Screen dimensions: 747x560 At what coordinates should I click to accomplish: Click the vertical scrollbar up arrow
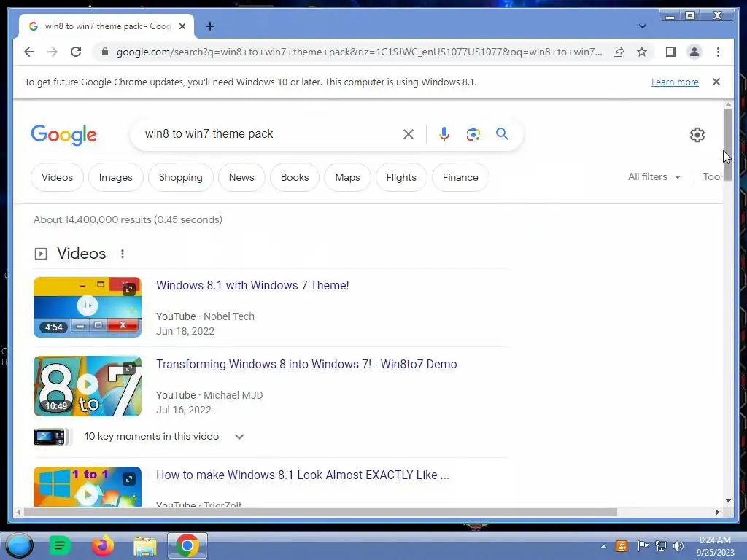(x=728, y=104)
